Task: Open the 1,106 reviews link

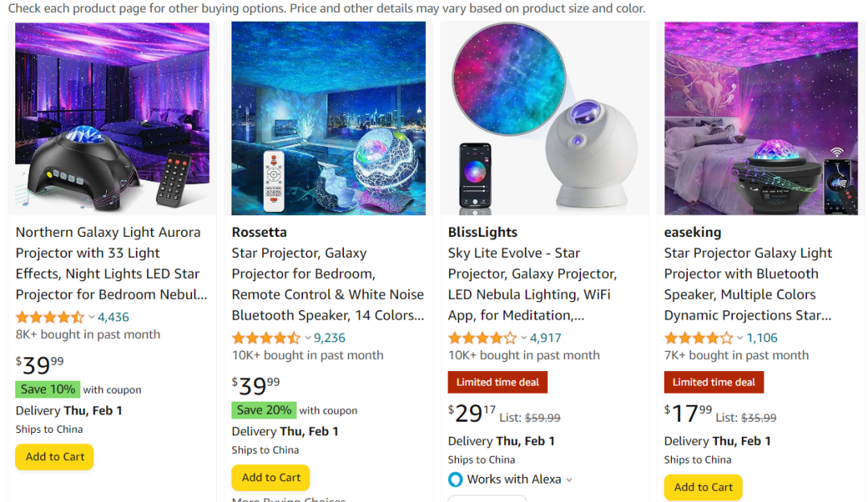Action: pyautogui.click(x=762, y=338)
